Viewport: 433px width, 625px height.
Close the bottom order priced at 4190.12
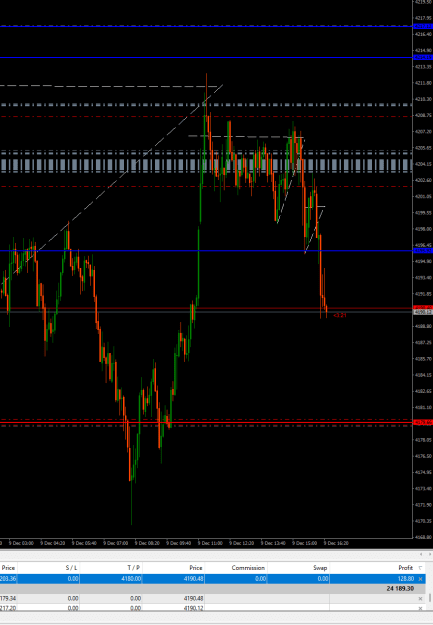420,608
